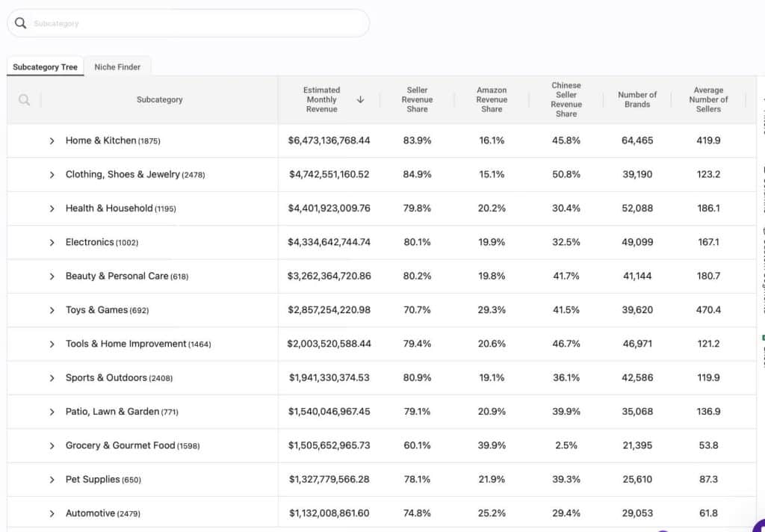Click the sort arrow beside Estimated Monthly Revenue
The image size is (765, 532).
360,99
